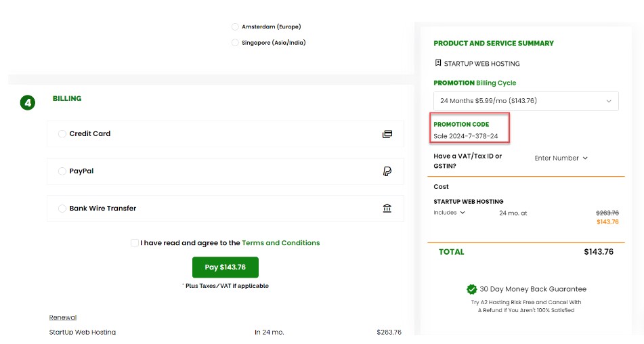Click 'Plus Taxes/VAT if applicable' note
Screen dimensions: 644x344
(x=226, y=286)
